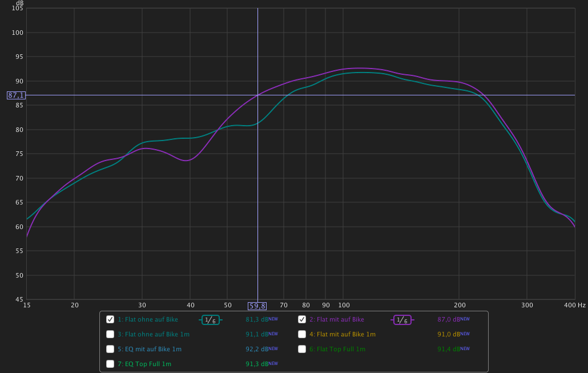588x373 pixels.
Task: Enable the '6: Flat Top Full 1m' trace
Action: point(302,349)
